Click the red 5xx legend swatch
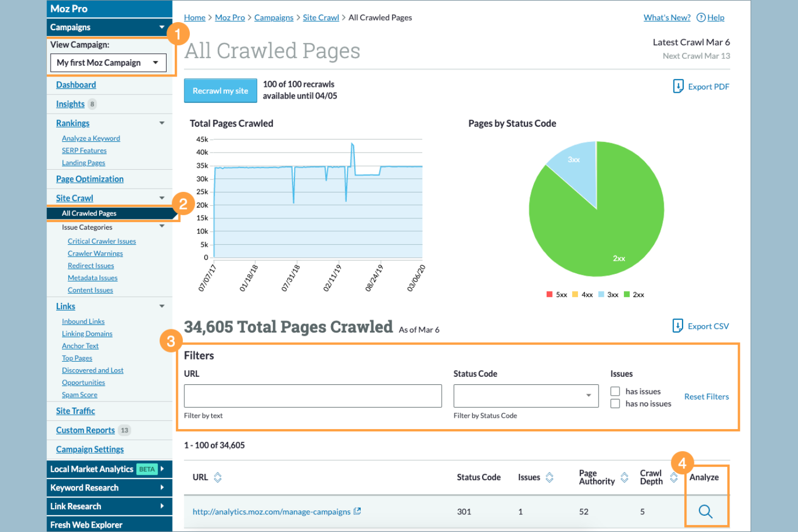 [549, 294]
